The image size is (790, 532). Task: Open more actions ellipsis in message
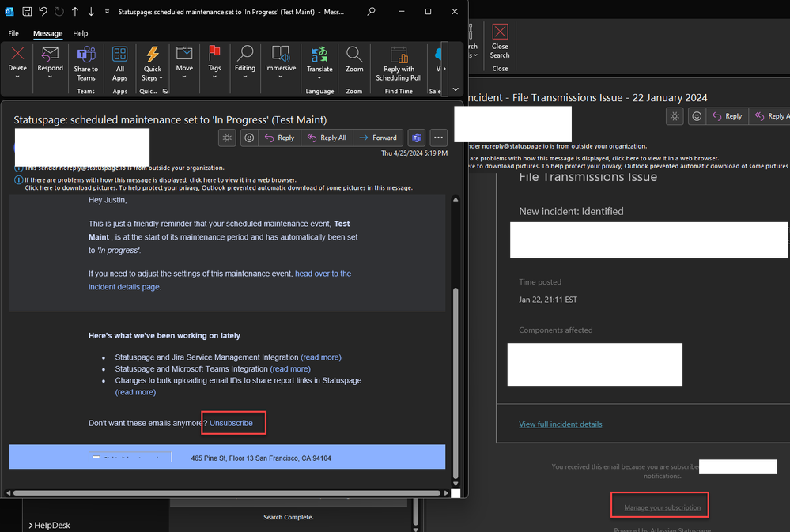click(438, 138)
